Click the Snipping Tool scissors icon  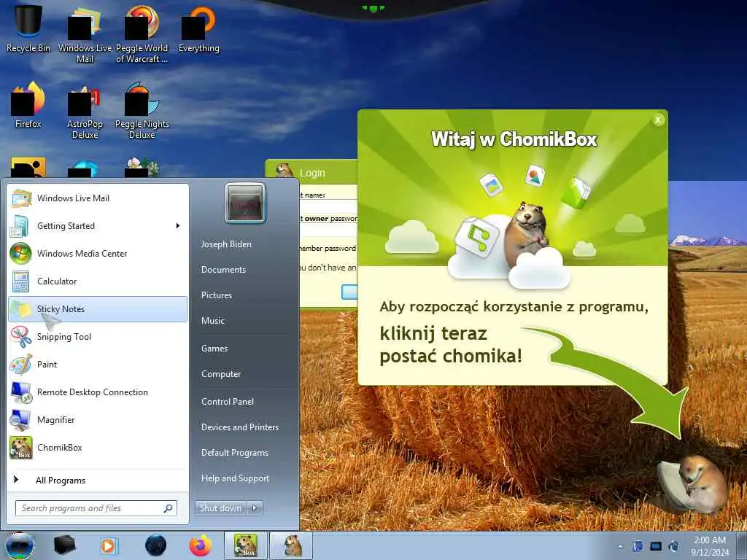[x=21, y=337]
